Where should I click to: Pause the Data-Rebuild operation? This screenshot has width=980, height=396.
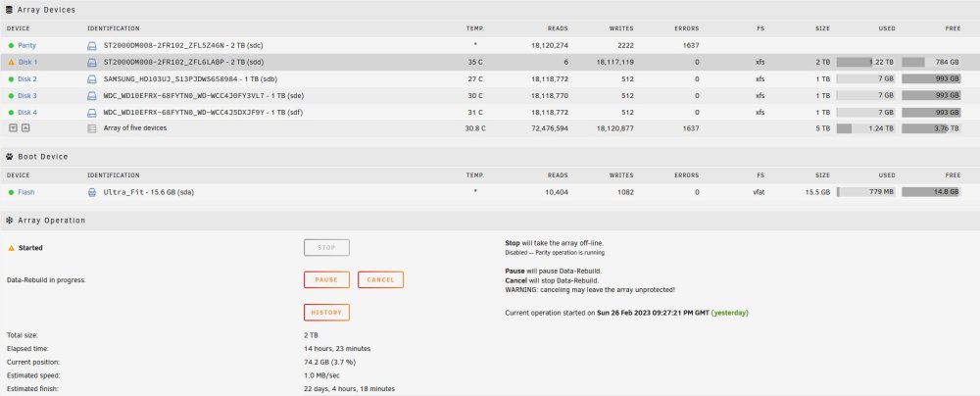pyautogui.click(x=326, y=279)
